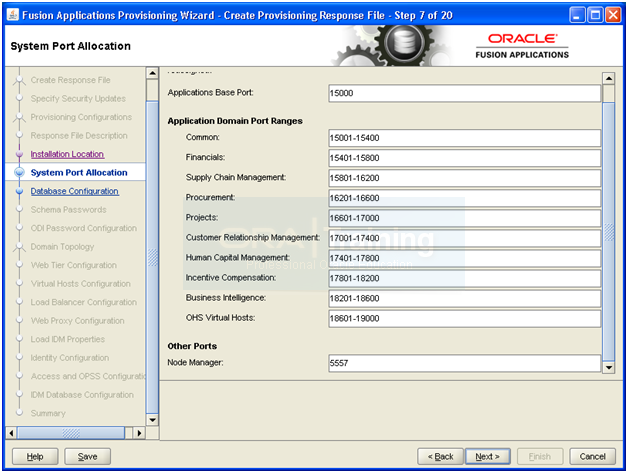Click the main panel scroll down arrow
This screenshot has width=628, height=473.
point(608,367)
